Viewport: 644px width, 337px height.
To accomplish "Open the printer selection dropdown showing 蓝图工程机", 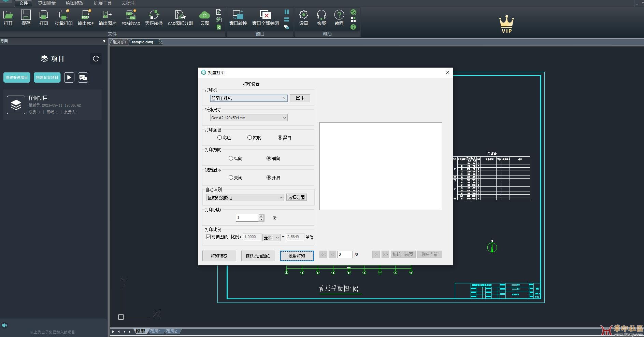I will pos(284,98).
